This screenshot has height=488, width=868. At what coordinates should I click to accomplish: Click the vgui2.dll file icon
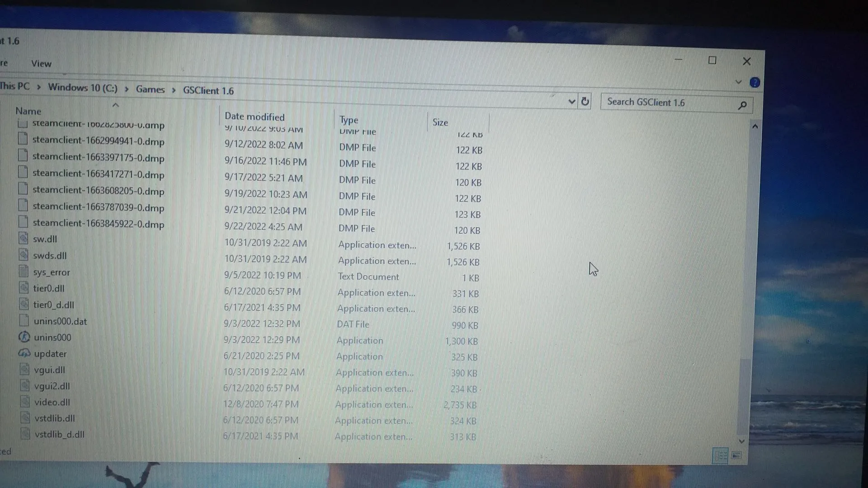(25, 386)
